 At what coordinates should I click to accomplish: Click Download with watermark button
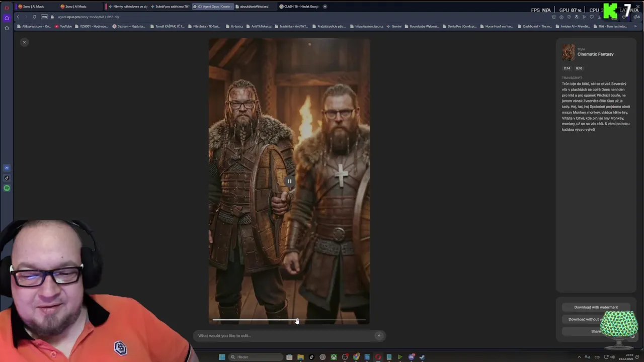[x=596, y=307]
